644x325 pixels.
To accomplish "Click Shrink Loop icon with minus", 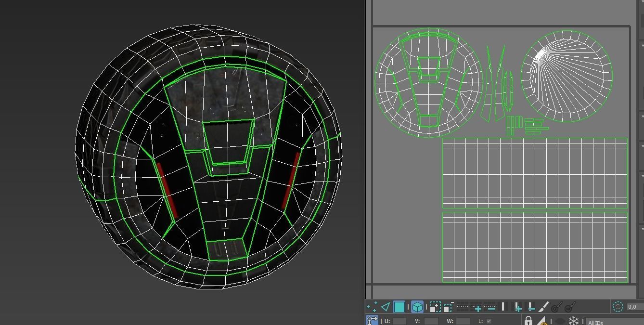I will pos(489,307).
